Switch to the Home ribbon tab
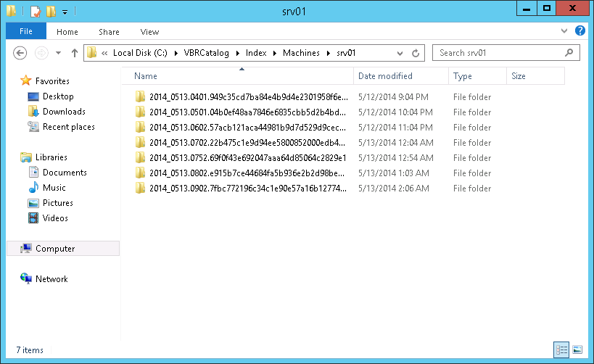This screenshot has width=594, height=364. [x=67, y=32]
